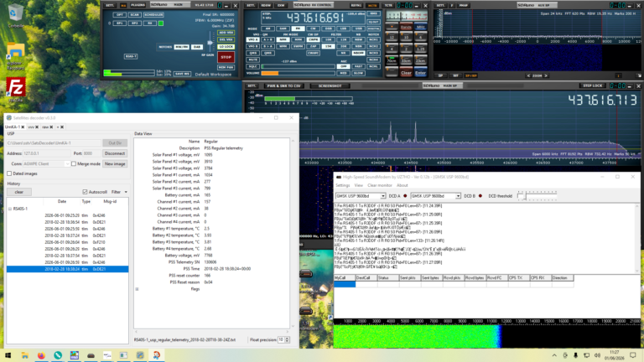644x362 pixels.
Task: Click zoom left arrow in Aux SP window
Action: tap(528, 75)
